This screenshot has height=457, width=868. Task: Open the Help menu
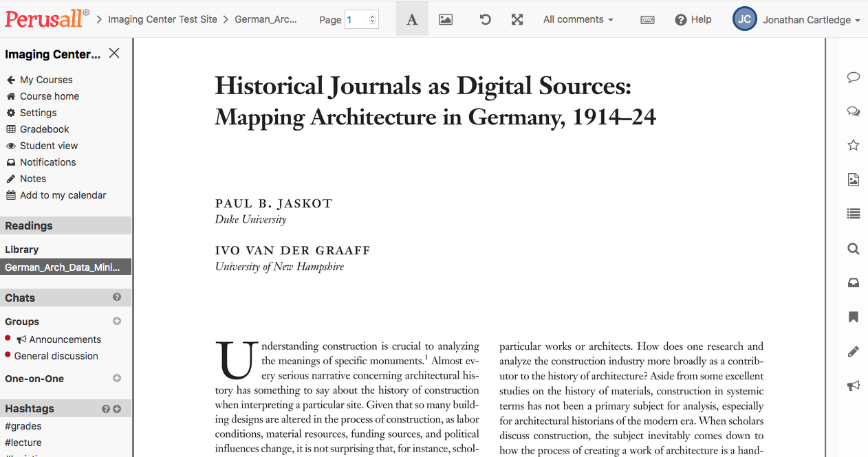[x=693, y=19]
